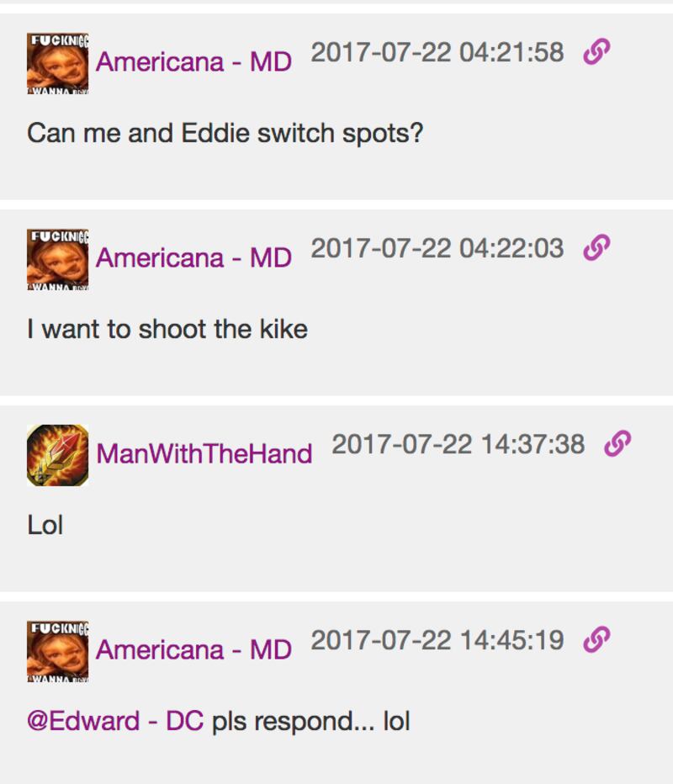Open the link icon next to 14:45:19
Viewport: 673px width, 784px height.
click(x=596, y=639)
